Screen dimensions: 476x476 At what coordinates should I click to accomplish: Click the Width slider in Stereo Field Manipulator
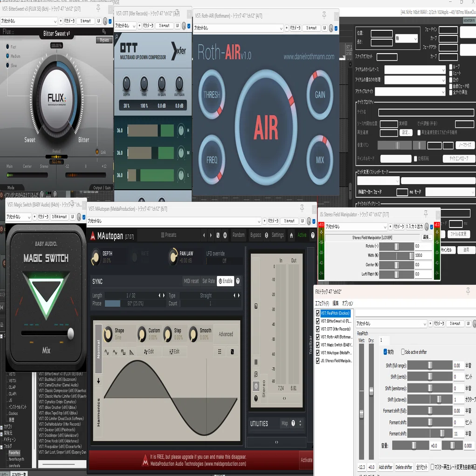pos(396,255)
